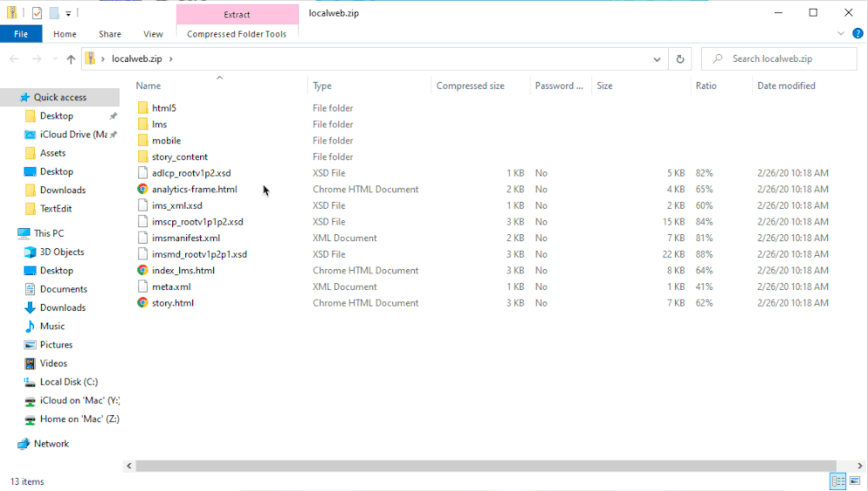Switch to the Share ribbon tab
Screen dimensions: 868x491
click(x=110, y=34)
